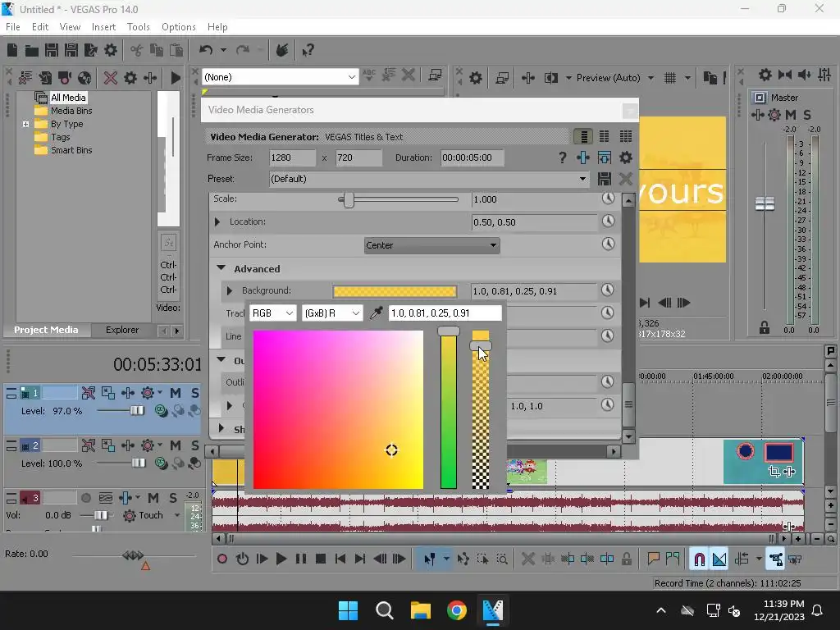Click record in the transport bar
Screen dimensions: 840x630
tap(221, 559)
